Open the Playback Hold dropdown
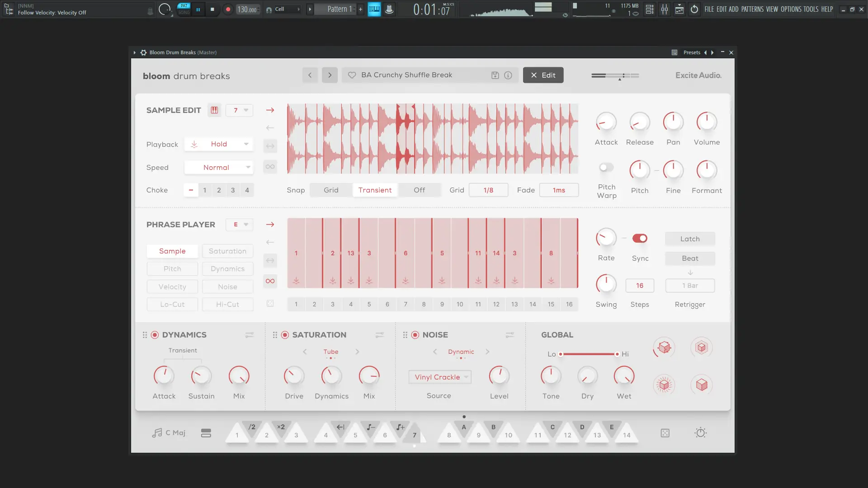The height and width of the screenshot is (488, 868). click(219, 144)
